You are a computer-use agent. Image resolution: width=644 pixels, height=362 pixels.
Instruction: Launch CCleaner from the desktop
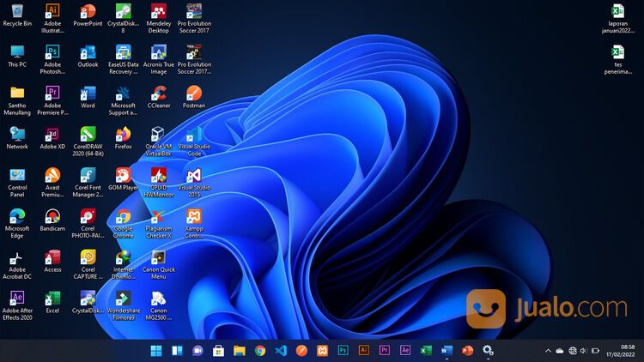(159, 97)
